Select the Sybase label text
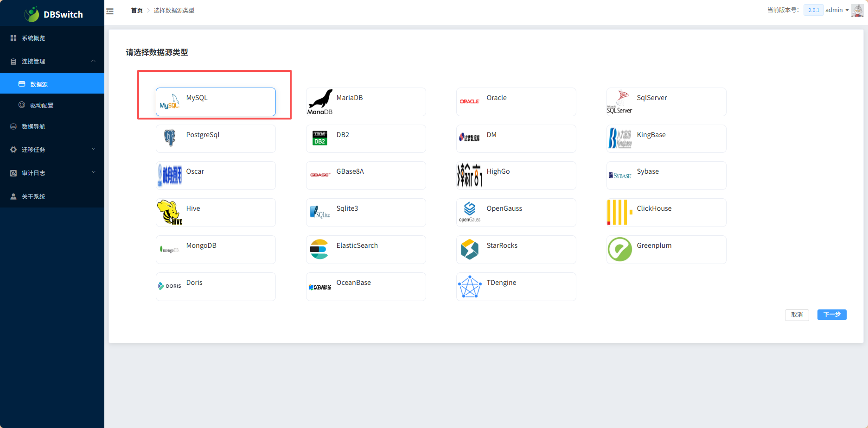 tap(648, 171)
